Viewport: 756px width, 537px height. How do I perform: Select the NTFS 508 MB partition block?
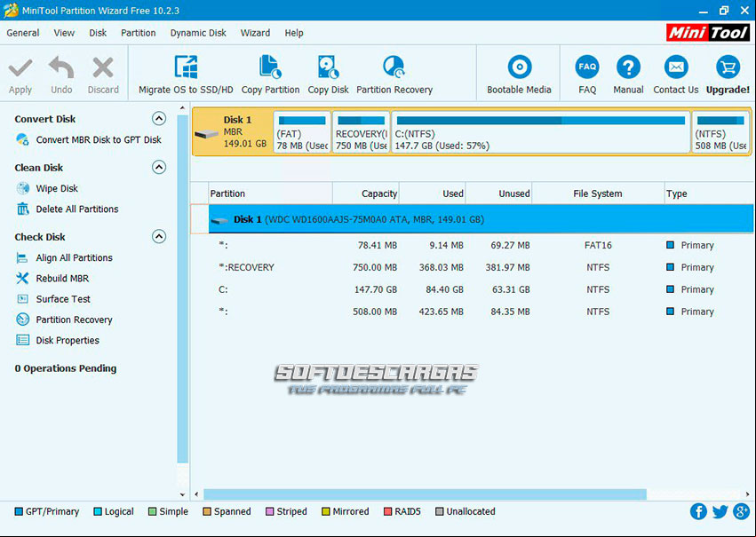720,132
